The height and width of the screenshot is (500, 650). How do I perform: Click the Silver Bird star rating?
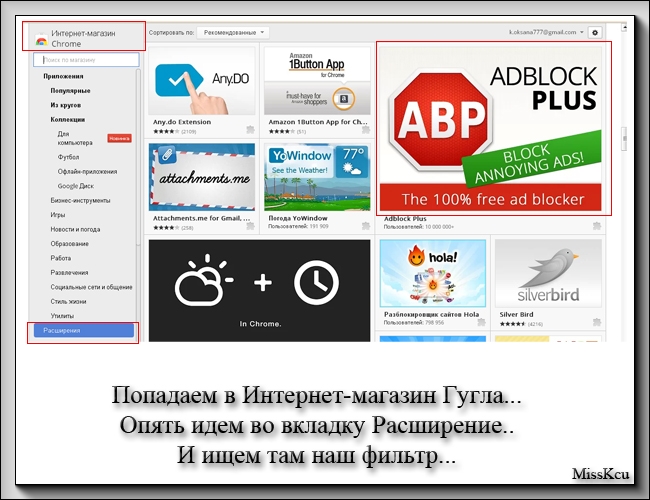point(512,324)
